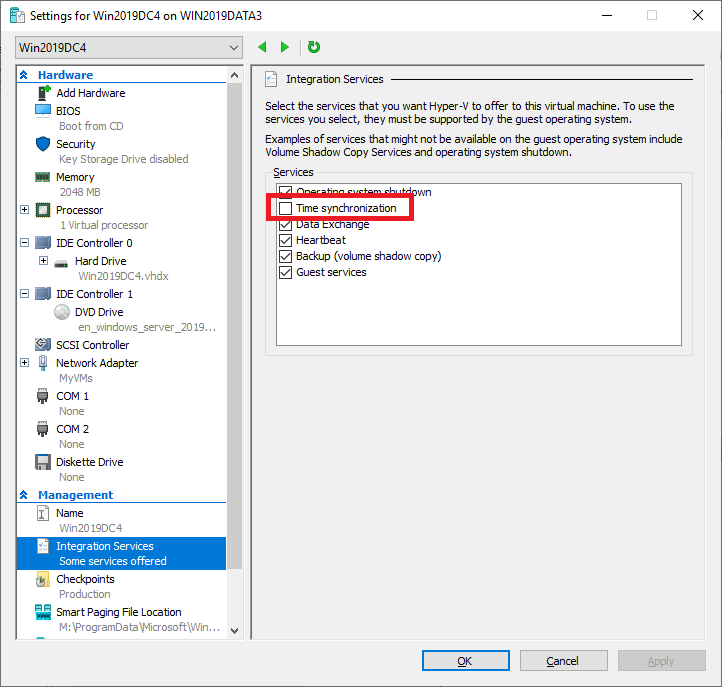
Task: Select the Add Hardware icon
Action: click(43, 93)
